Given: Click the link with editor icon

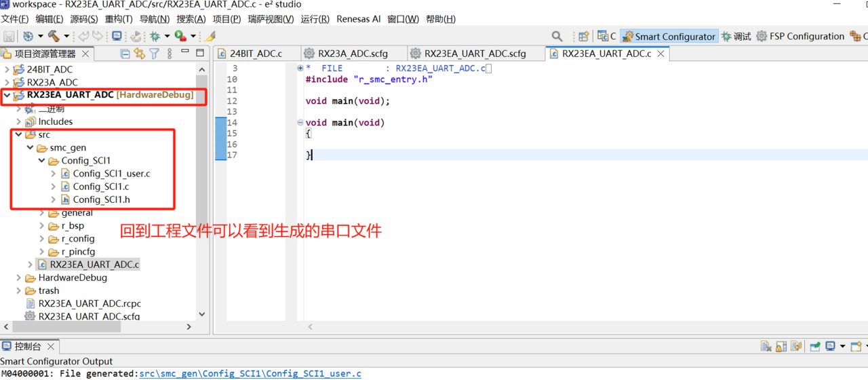Looking at the screenshot, I should pyautogui.click(x=140, y=53).
